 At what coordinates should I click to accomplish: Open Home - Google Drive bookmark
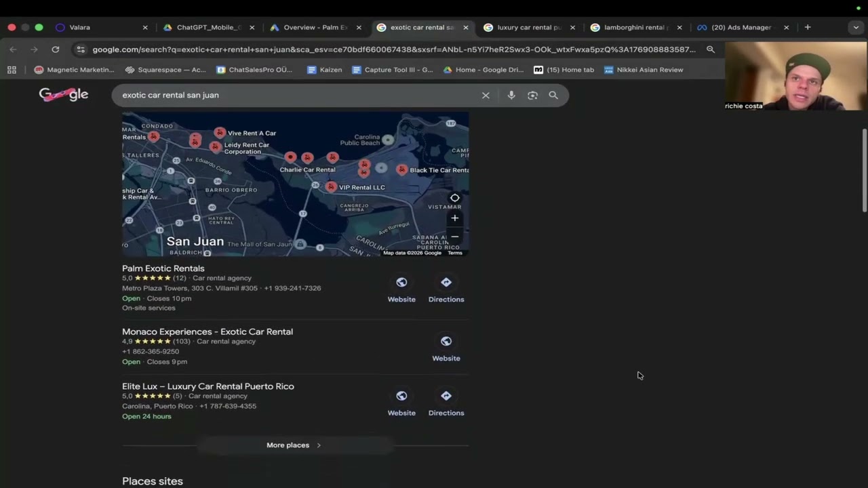pyautogui.click(x=484, y=70)
